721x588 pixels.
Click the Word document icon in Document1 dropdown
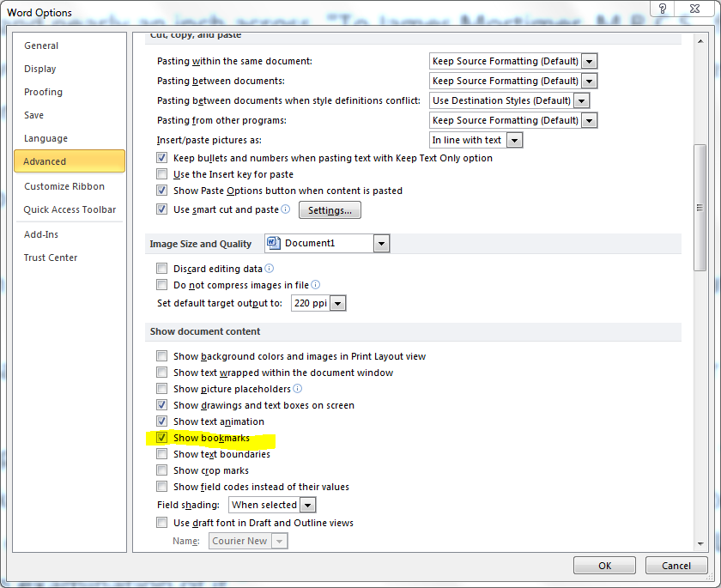tap(274, 243)
